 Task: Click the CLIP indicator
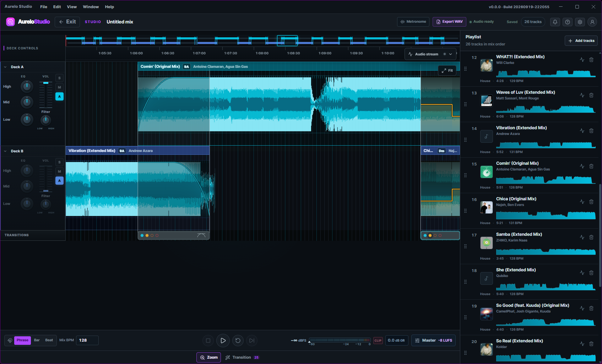[378, 341]
